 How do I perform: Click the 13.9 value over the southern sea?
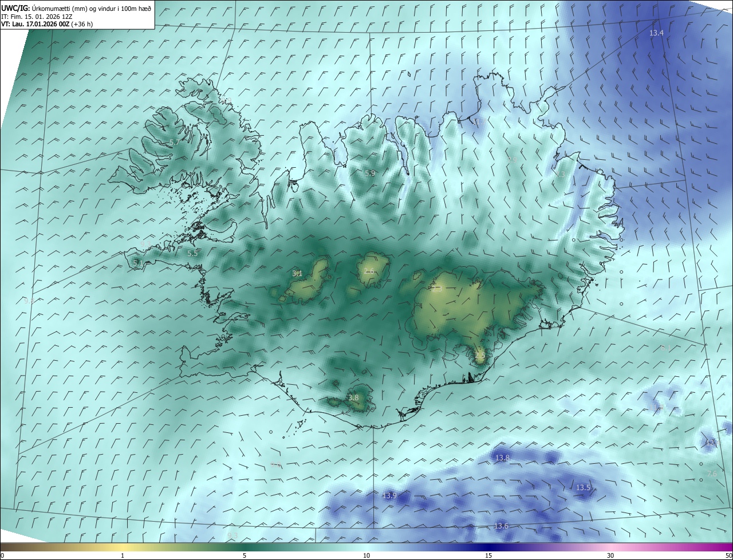click(389, 495)
